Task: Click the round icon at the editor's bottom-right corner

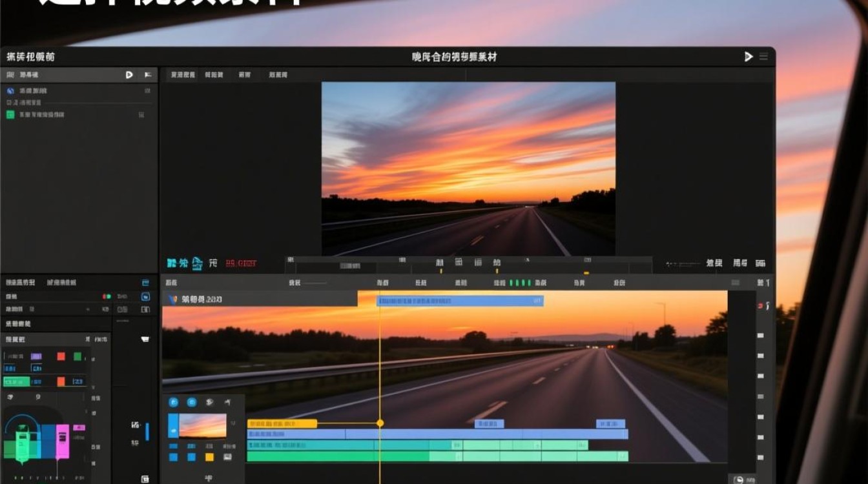Action: 739,479
